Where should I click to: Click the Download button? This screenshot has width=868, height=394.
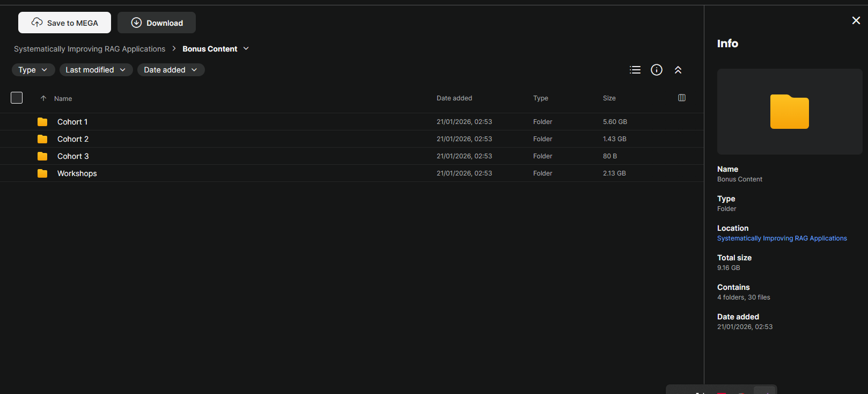tap(157, 23)
